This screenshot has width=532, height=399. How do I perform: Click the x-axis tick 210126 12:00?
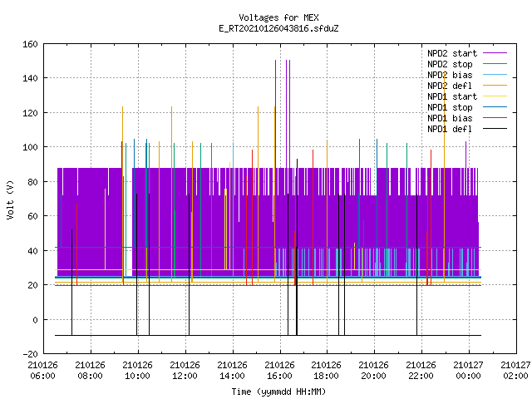[x=185, y=371]
